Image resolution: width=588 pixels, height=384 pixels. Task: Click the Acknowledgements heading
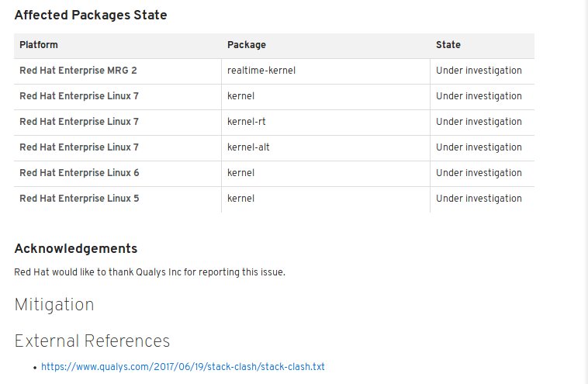click(x=76, y=249)
